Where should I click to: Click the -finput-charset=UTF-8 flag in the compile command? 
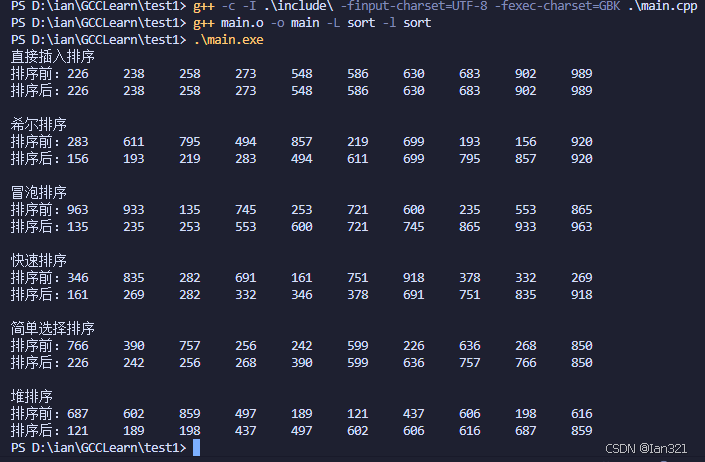414,6
